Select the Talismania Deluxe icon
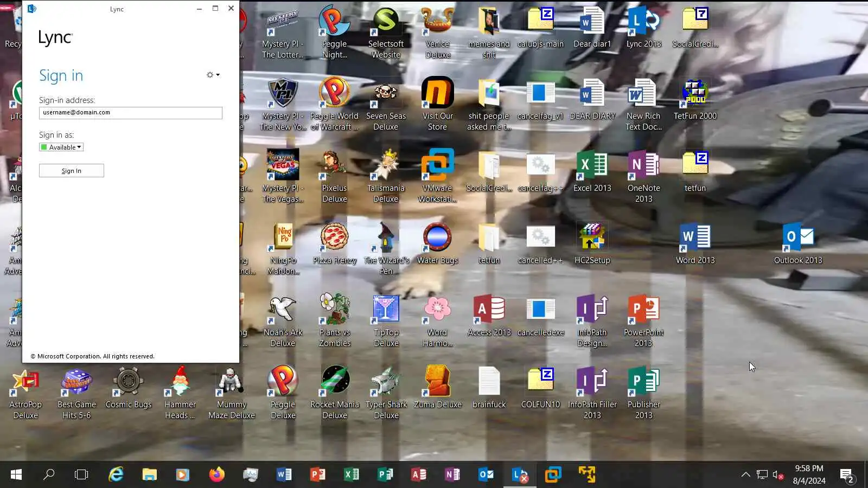 click(x=386, y=177)
